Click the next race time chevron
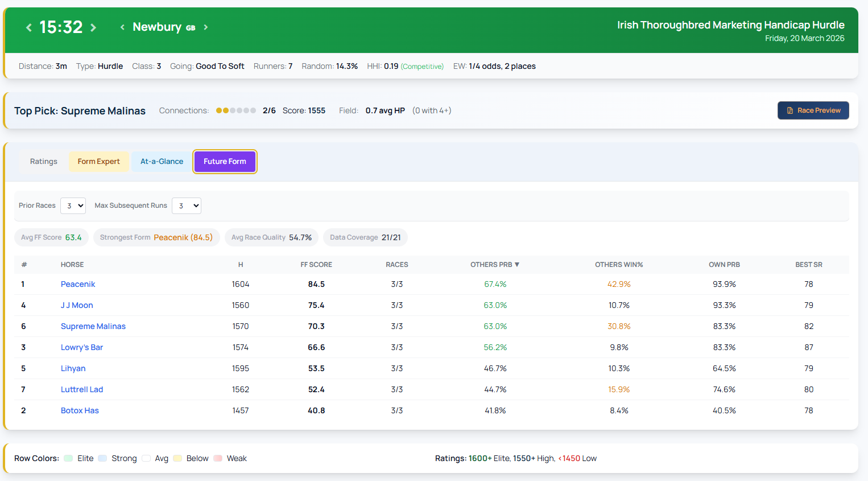 (93, 27)
